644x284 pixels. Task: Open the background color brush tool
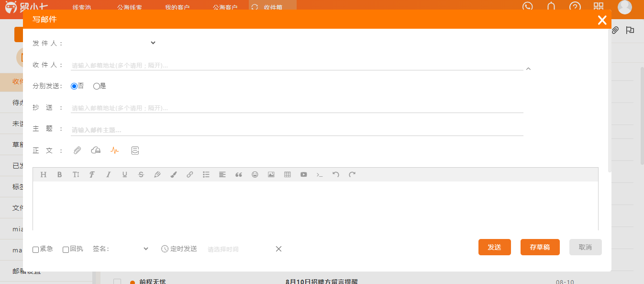pos(174,175)
